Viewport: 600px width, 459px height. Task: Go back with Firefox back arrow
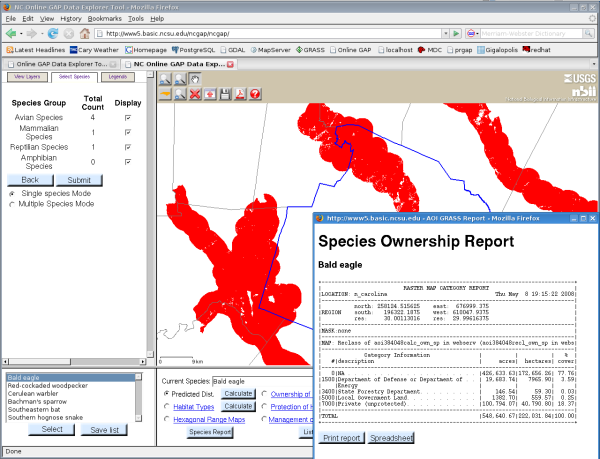pos(11,34)
